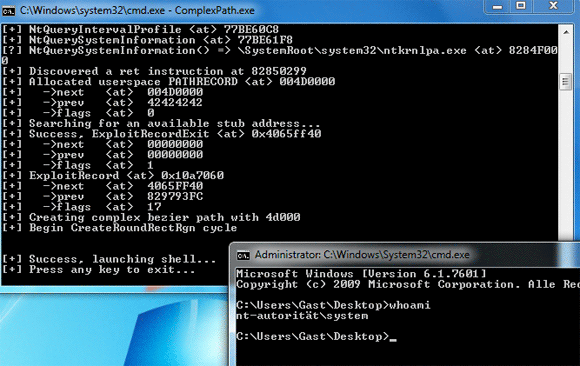The height and width of the screenshot is (366, 580).
Task: Click 'Searching for an available stub address...'
Action: coord(161,123)
